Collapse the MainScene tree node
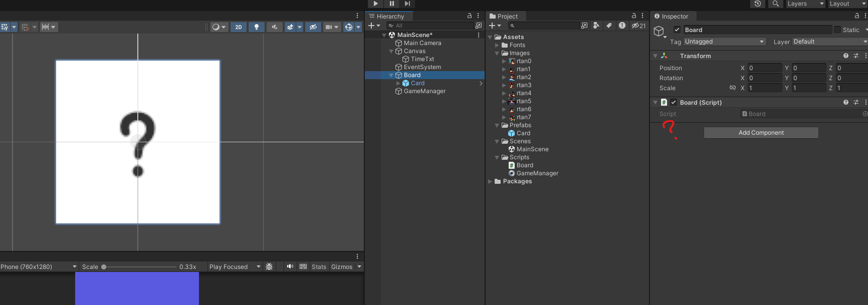Screen dimensions: 868x305 [384, 35]
